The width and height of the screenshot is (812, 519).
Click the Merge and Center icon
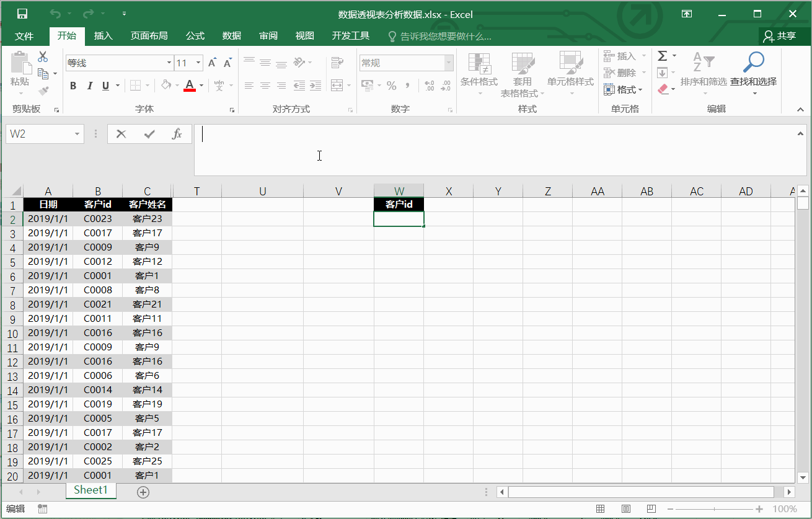[337, 85]
